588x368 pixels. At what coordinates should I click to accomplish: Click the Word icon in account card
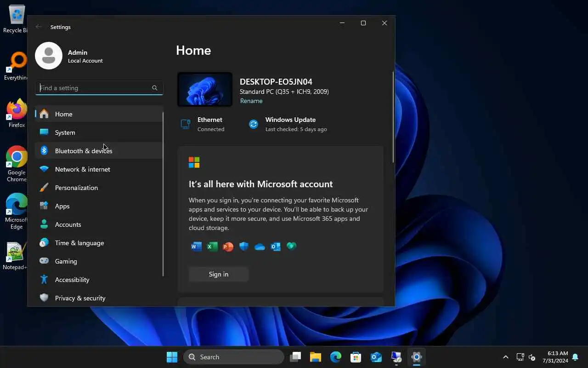point(196,247)
